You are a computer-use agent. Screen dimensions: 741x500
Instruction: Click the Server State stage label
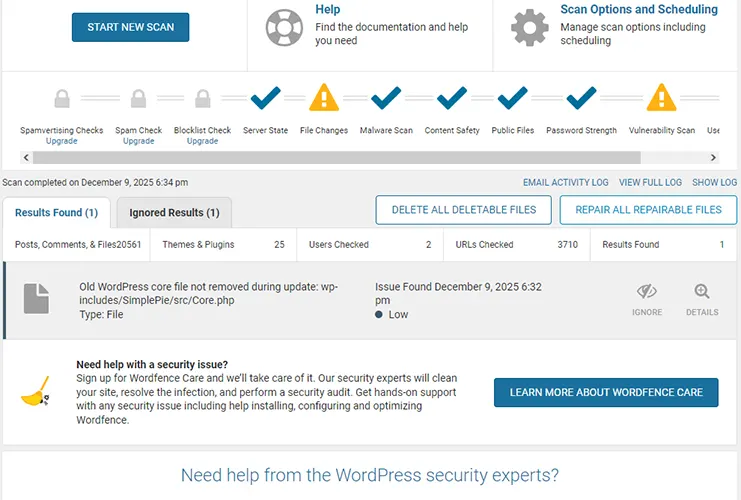(266, 130)
